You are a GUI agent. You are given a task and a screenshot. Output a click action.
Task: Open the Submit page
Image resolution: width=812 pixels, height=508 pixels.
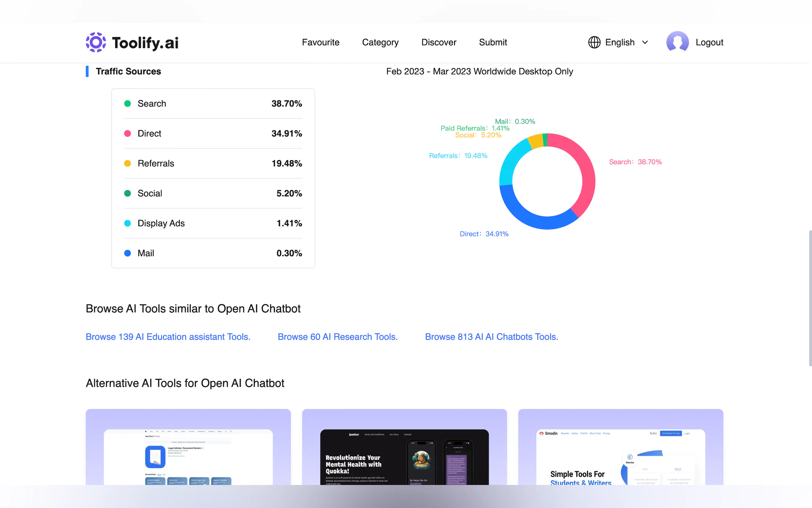492,42
